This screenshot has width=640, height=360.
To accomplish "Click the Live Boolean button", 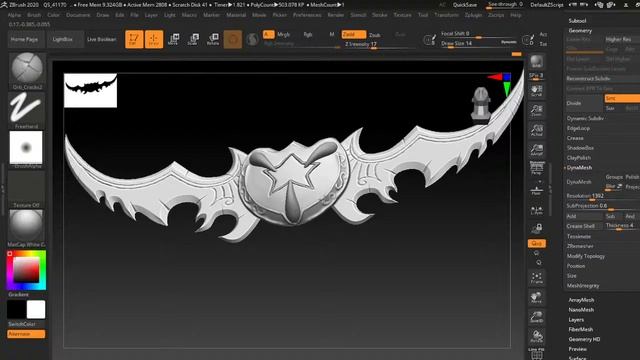I will tap(102, 40).
